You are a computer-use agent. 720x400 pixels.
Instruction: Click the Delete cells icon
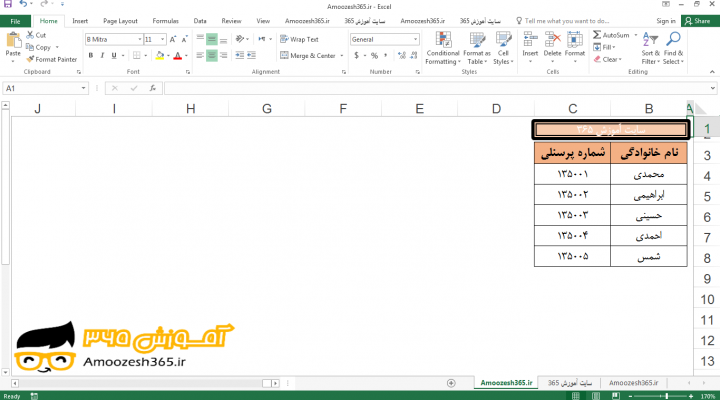pyautogui.click(x=552, y=39)
